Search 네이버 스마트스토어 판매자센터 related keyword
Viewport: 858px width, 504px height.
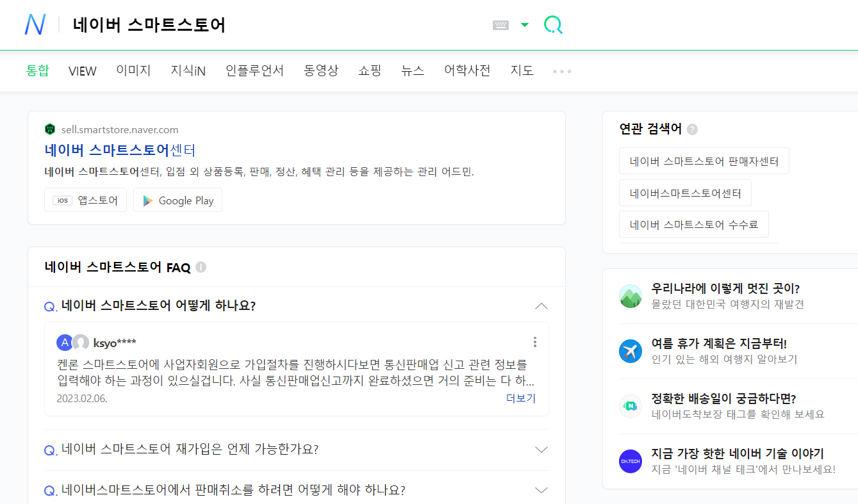point(704,161)
